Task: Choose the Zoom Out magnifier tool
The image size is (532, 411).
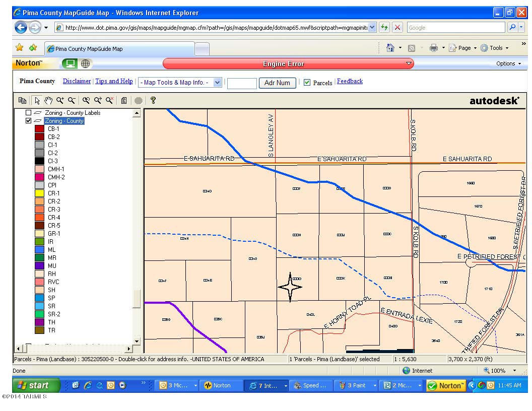Action: pos(71,100)
